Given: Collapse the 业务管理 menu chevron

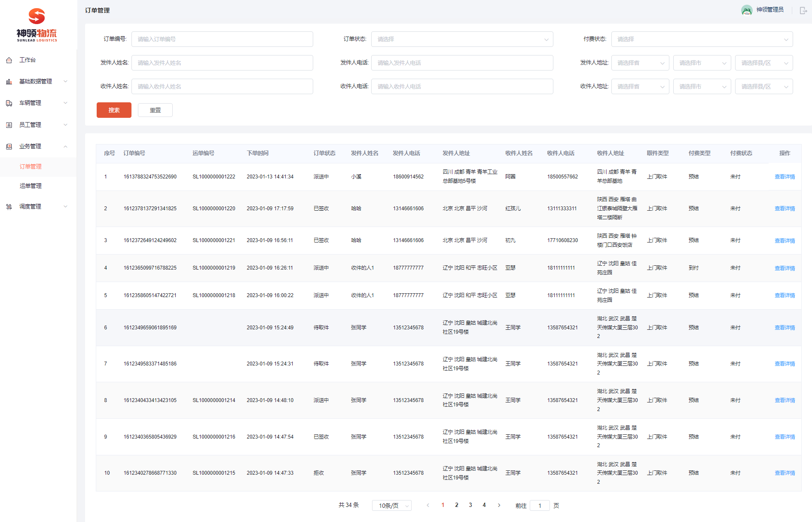Looking at the screenshot, I should 65,147.
